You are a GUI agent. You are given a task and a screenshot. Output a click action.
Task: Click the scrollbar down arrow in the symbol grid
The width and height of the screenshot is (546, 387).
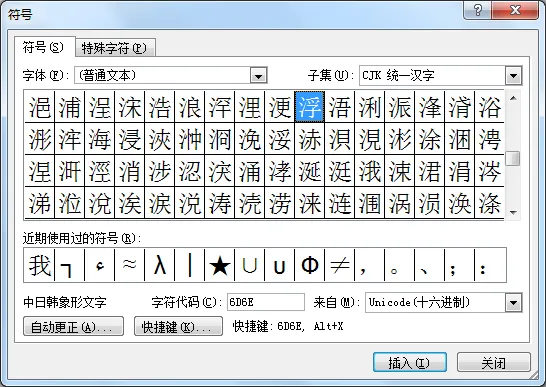513,212
